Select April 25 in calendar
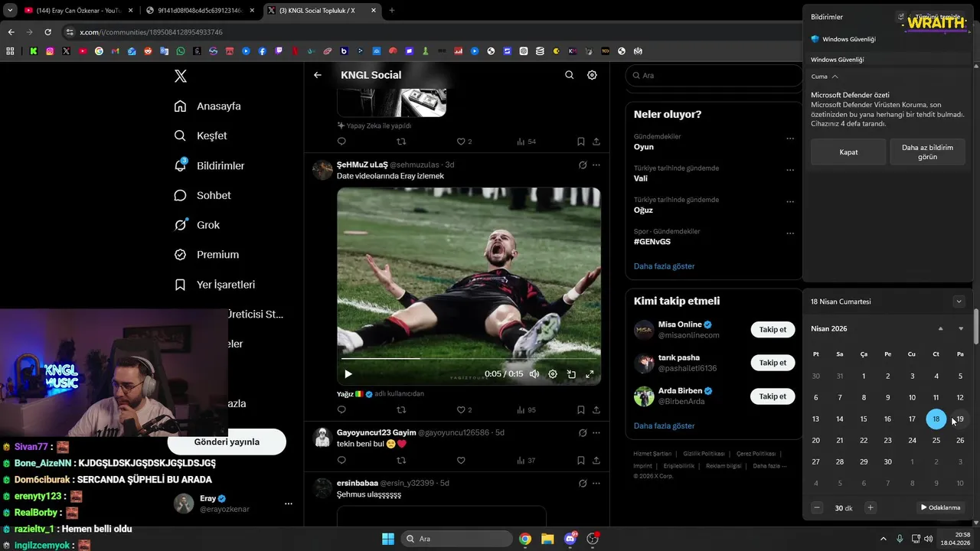The height and width of the screenshot is (551, 980). [x=936, y=440]
